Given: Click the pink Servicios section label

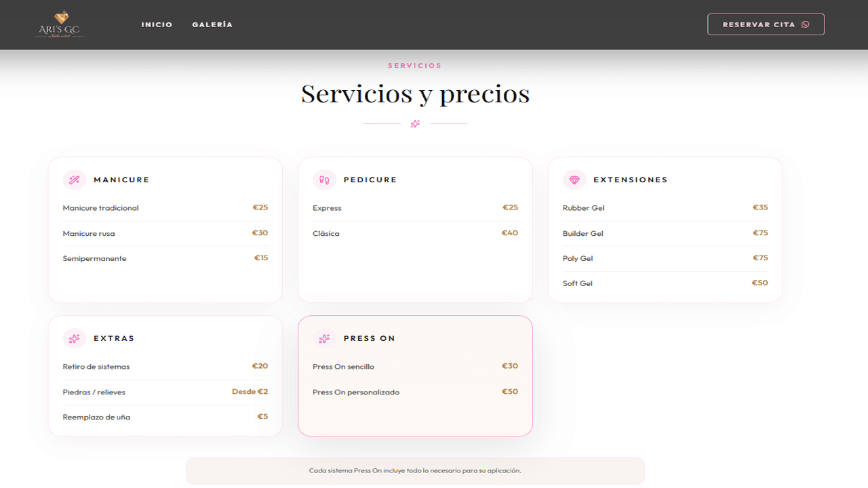Looking at the screenshot, I should click(x=415, y=66).
